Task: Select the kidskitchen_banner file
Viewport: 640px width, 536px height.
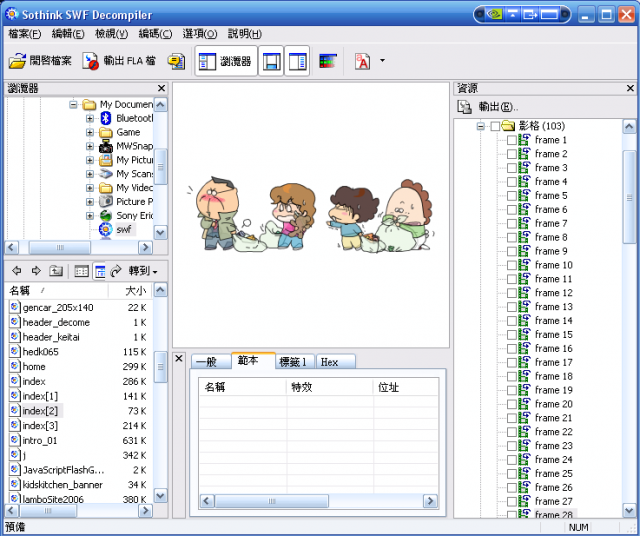Action: tap(62, 485)
